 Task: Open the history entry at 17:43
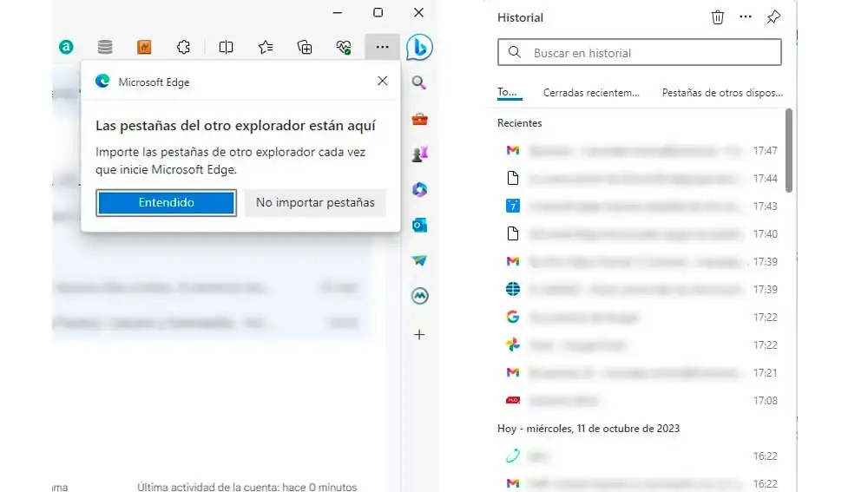640,206
